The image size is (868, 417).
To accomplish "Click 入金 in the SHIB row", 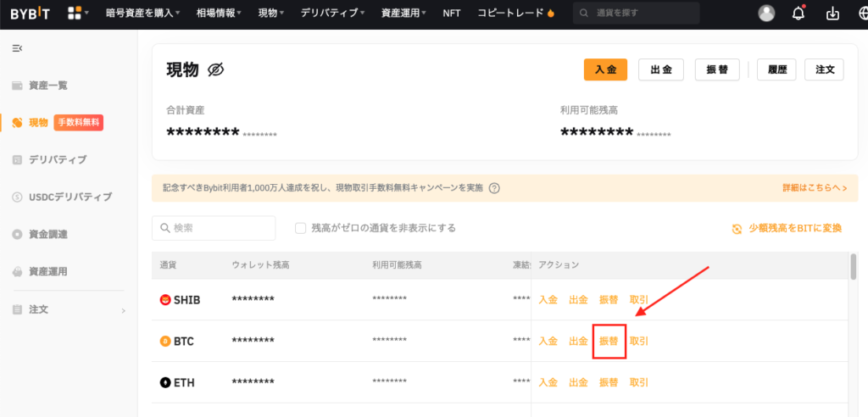I will click(x=548, y=299).
